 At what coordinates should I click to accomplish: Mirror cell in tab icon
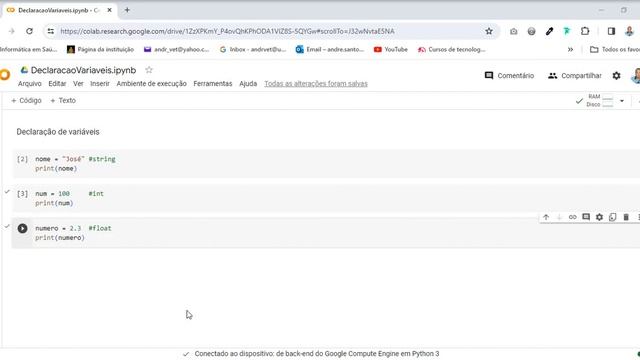point(612,217)
